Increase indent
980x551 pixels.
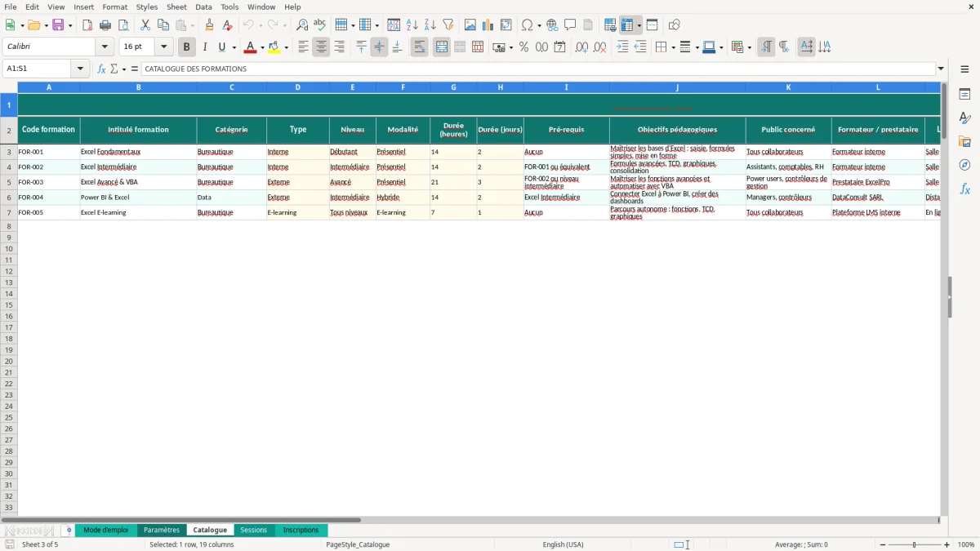622,47
